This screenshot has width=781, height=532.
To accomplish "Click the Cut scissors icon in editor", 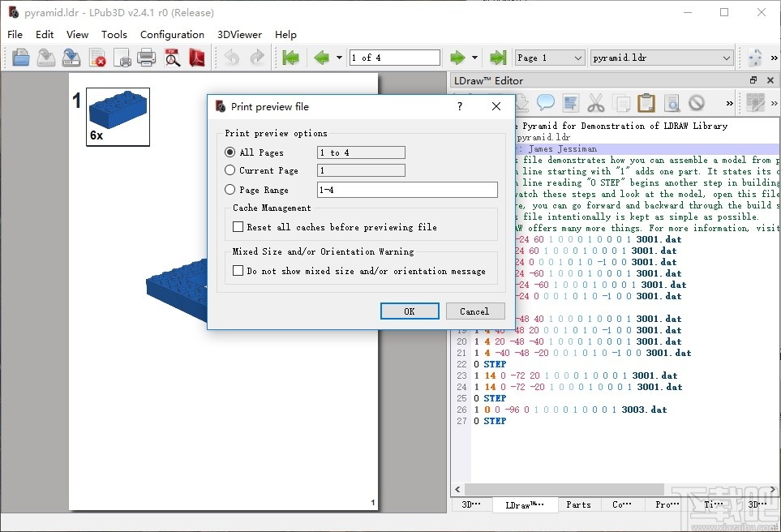I will 596,103.
